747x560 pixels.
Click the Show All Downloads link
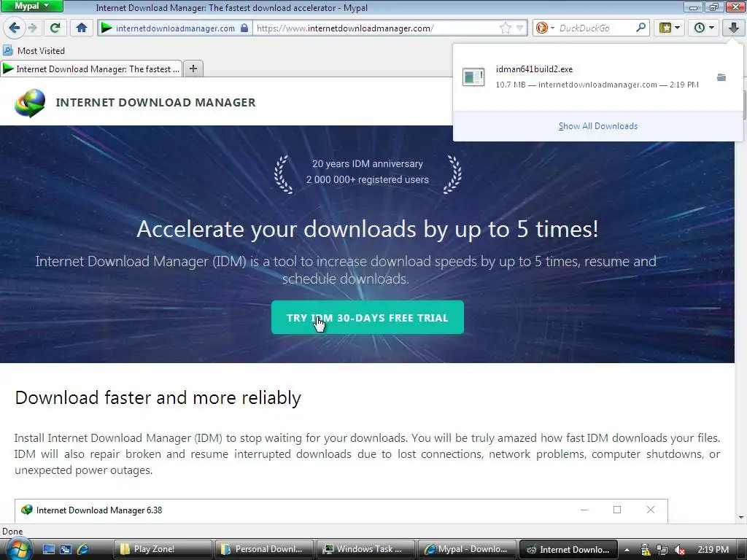click(598, 126)
